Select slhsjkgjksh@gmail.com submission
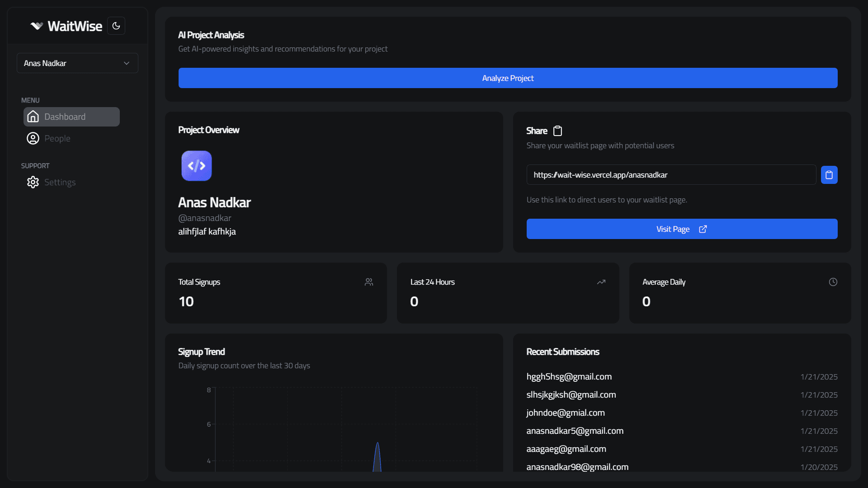The image size is (868, 488). (x=571, y=394)
